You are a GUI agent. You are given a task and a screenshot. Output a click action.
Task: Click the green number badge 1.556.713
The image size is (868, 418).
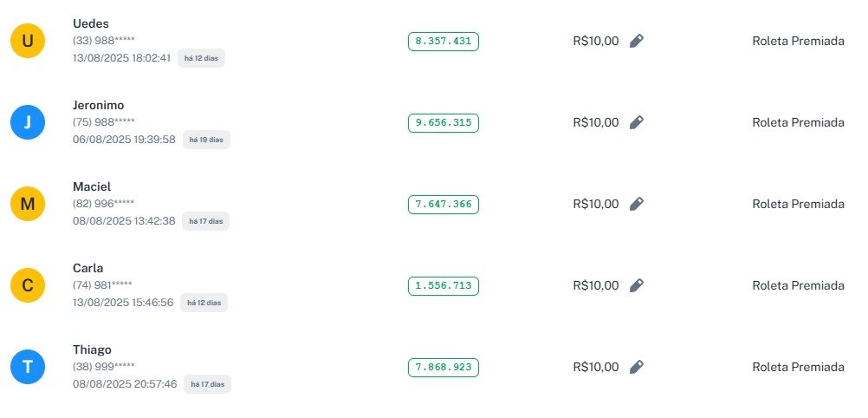click(x=444, y=285)
